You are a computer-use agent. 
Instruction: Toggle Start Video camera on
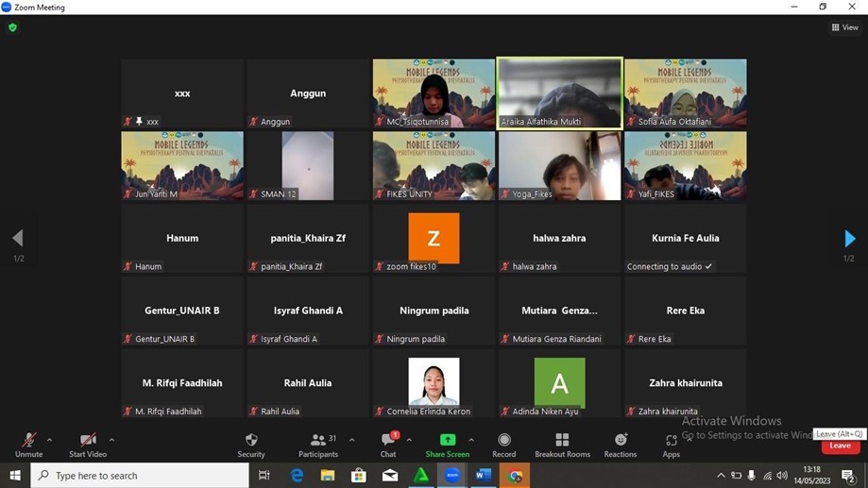click(x=88, y=445)
